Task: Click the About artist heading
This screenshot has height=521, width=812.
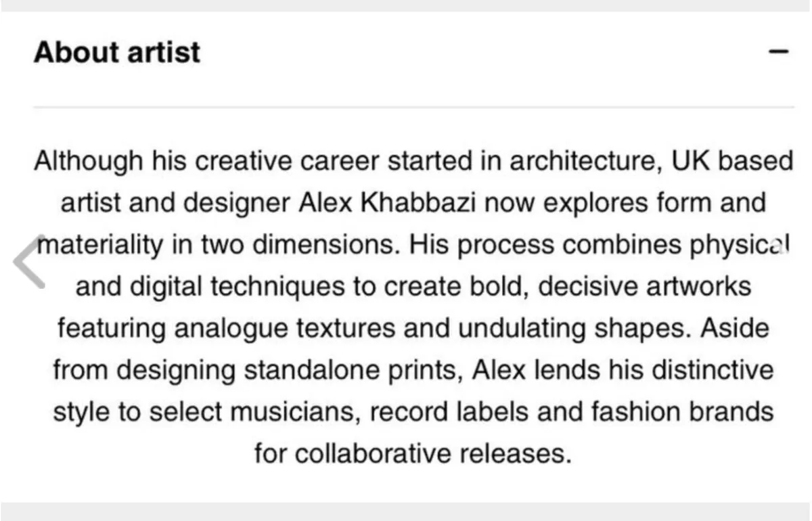Action: click(x=117, y=52)
